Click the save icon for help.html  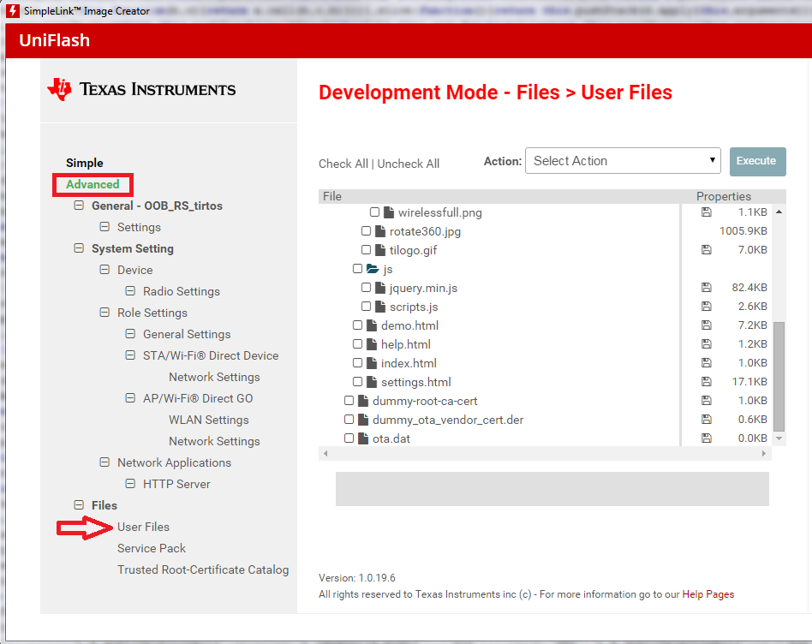pyautogui.click(x=707, y=343)
